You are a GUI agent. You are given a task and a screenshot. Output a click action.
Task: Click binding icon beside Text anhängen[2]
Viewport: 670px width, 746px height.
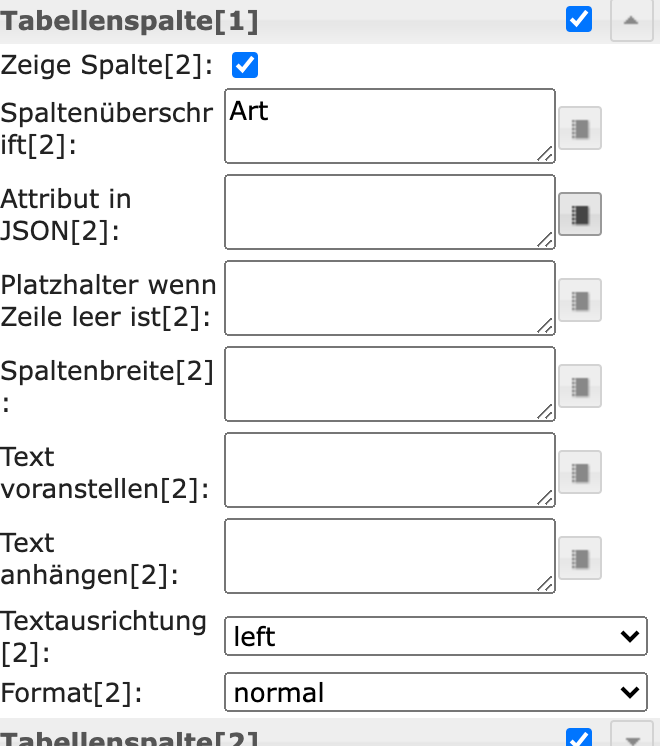click(580, 558)
